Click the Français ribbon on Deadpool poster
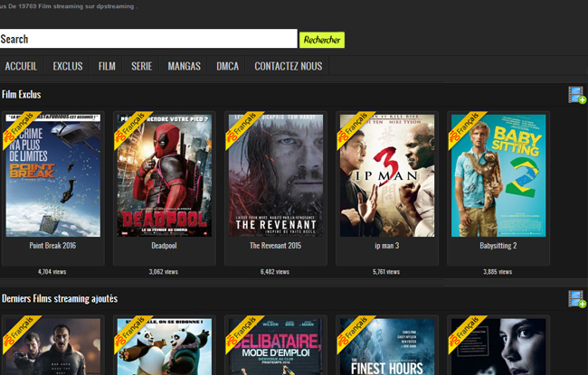The height and width of the screenshot is (375, 588). [133, 130]
